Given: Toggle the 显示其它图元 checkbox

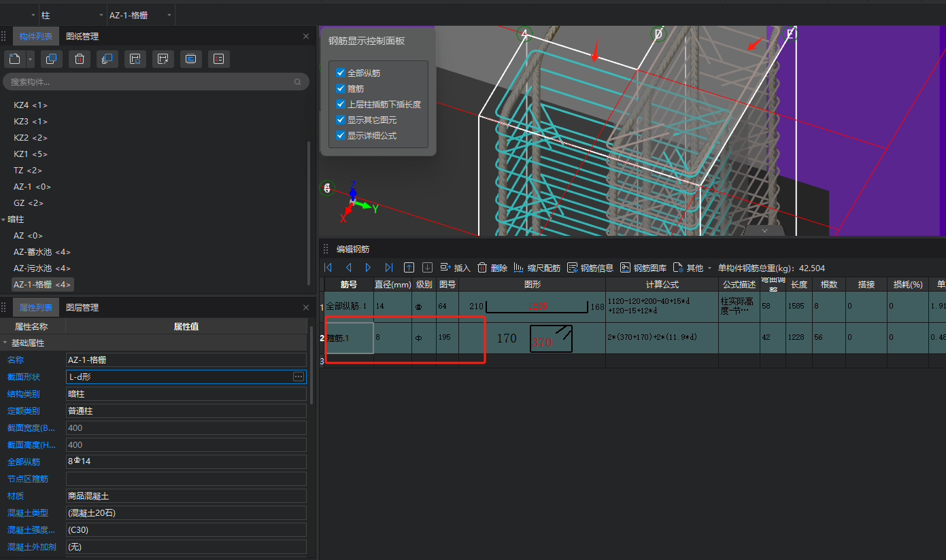Looking at the screenshot, I should (341, 120).
